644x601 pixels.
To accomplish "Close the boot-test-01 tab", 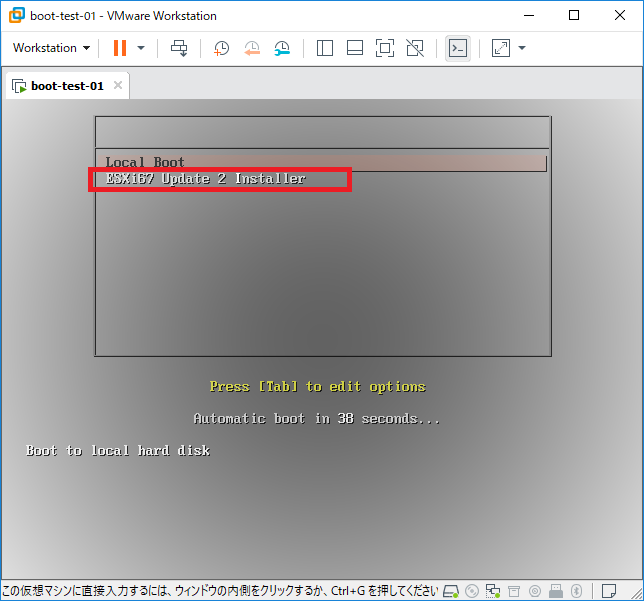I will [x=118, y=85].
